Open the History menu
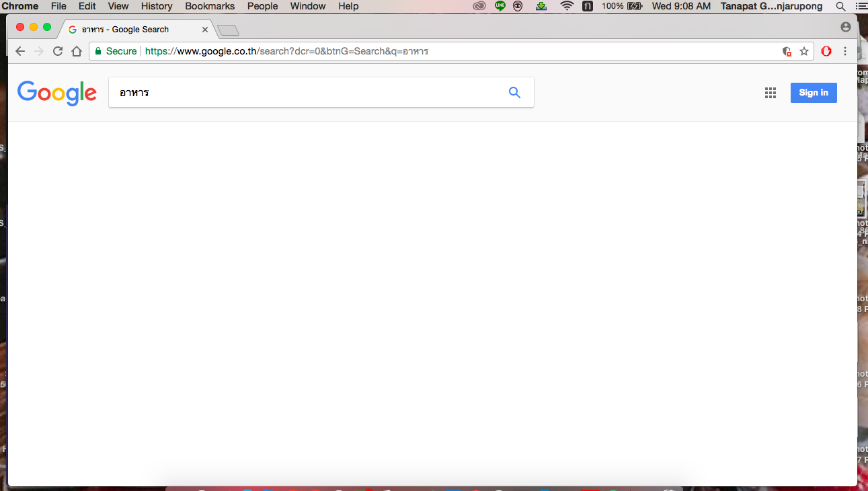Screen dimensions: 868x491 pos(157,6)
